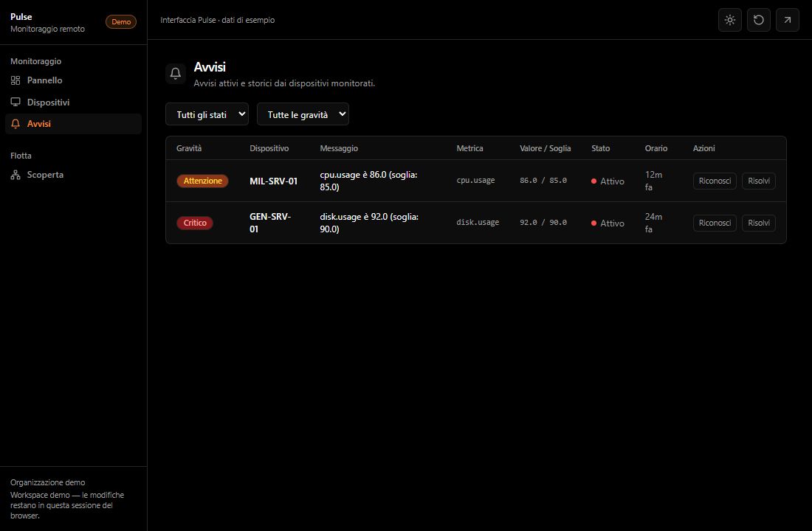Viewport: 812px width, 531px height.
Task: Toggle the light/dark theme sun icon
Action: pyautogui.click(x=729, y=20)
